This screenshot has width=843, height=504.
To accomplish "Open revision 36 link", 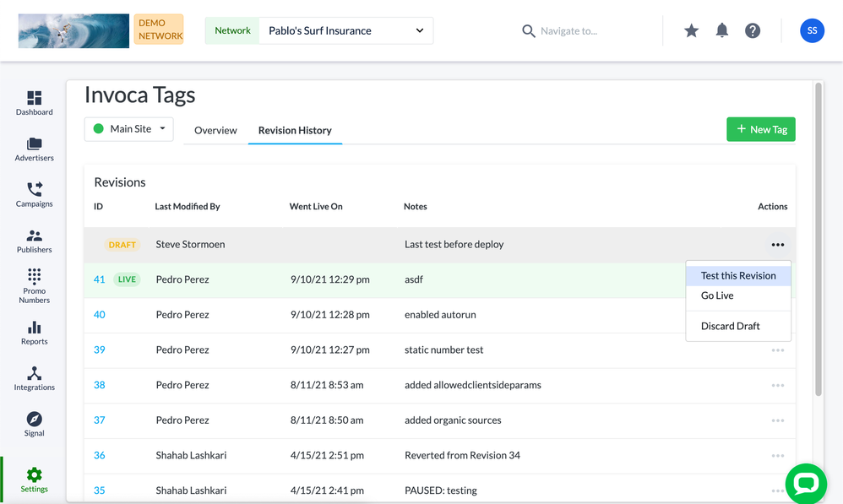I will [x=100, y=455].
